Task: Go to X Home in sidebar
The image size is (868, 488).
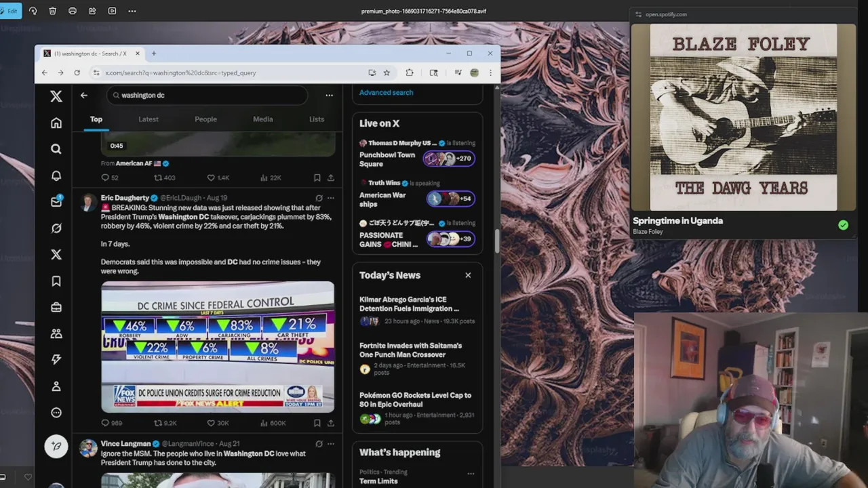Action: pyautogui.click(x=56, y=123)
